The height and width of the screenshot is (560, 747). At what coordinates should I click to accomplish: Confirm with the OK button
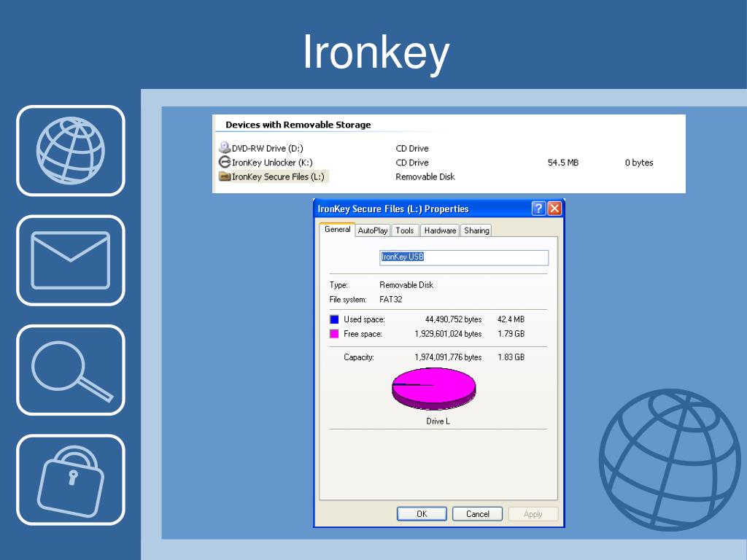click(x=422, y=514)
